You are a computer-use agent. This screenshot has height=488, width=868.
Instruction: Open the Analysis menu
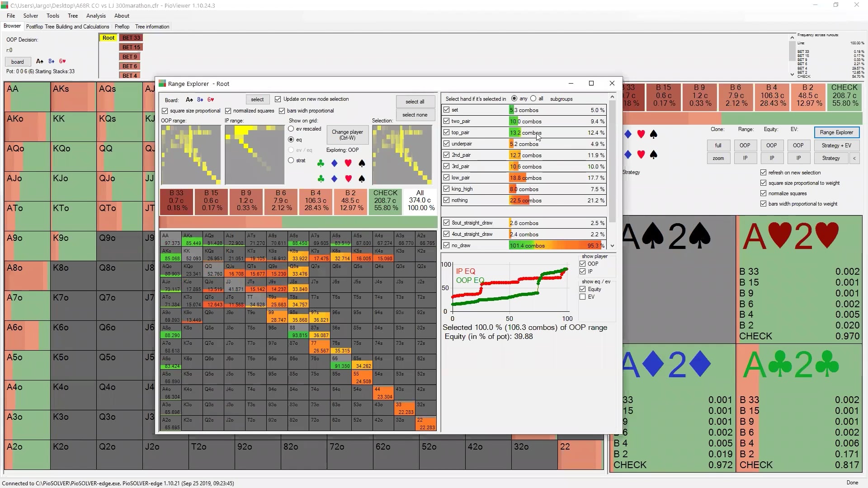pos(96,15)
